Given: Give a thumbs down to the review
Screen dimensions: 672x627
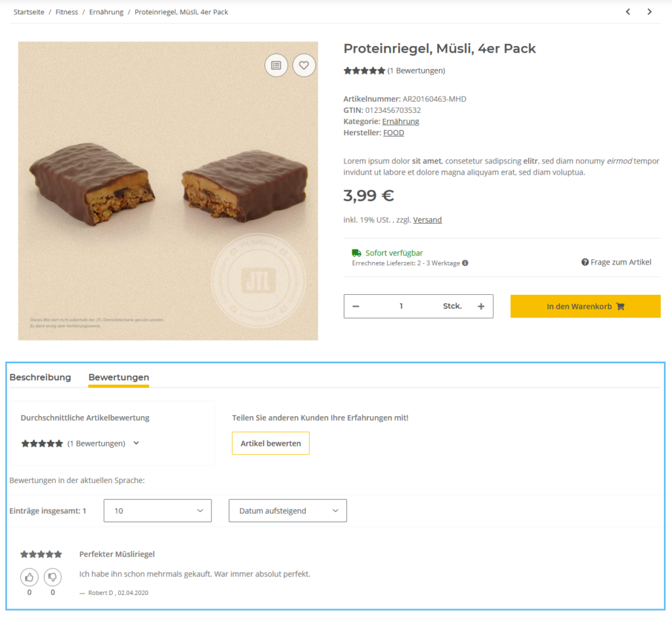Looking at the screenshot, I should point(52,576).
